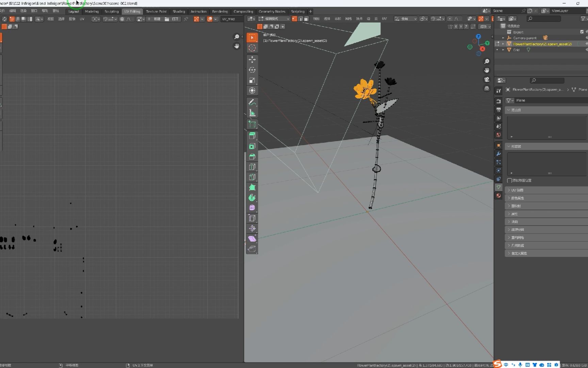Click the camera view icon in the viewport navigation gizmo
The width and height of the screenshot is (588, 368).
486,79
